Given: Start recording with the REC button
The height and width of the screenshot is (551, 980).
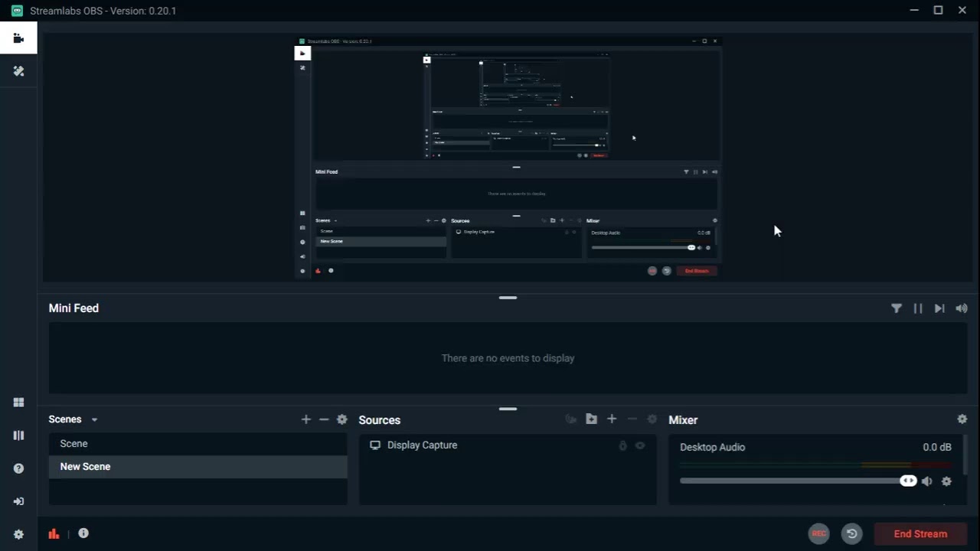Looking at the screenshot, I should 819,534.
